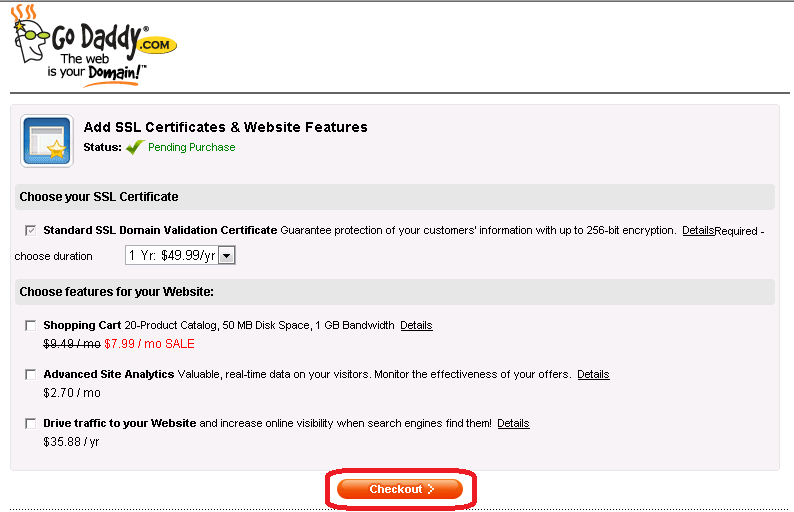Click the Pending Purchase status text
Screen dimensions: 794x512
pos(191,147)
